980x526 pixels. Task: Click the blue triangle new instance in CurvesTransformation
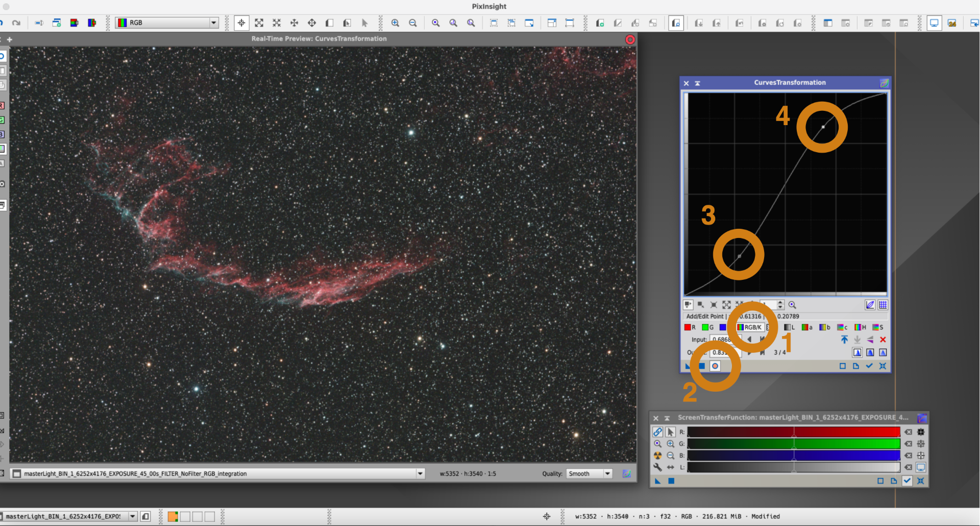point(688,366)
